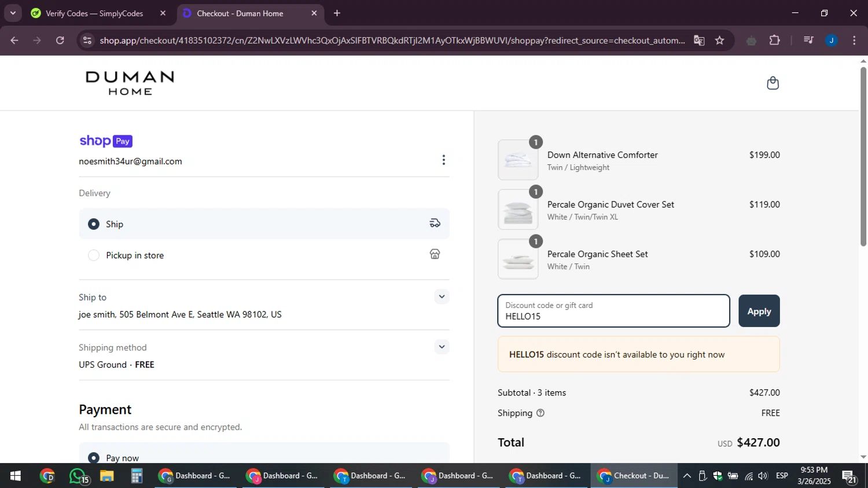Viewport: 868px width, 488px height.
Task: Click the Duvet Cover Set price $119.00
Action: click(764, 204)
